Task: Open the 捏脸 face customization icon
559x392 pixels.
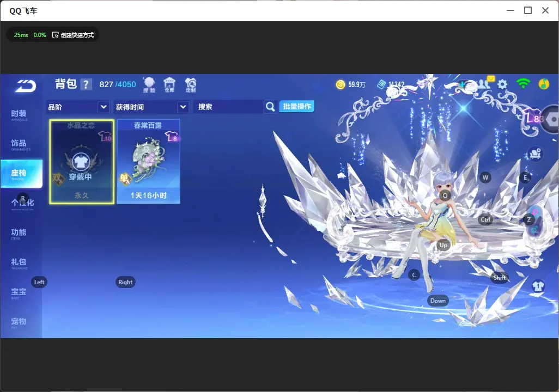Action: coord(149,85)
